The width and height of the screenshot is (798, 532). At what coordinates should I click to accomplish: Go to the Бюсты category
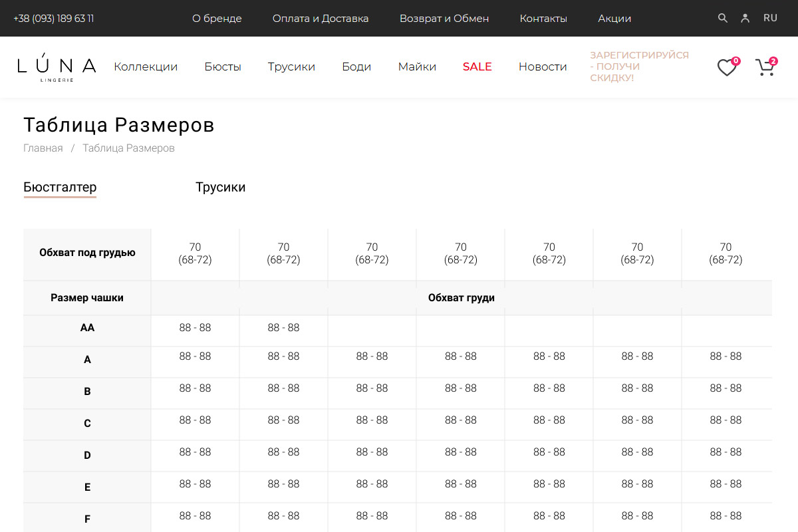223,66
